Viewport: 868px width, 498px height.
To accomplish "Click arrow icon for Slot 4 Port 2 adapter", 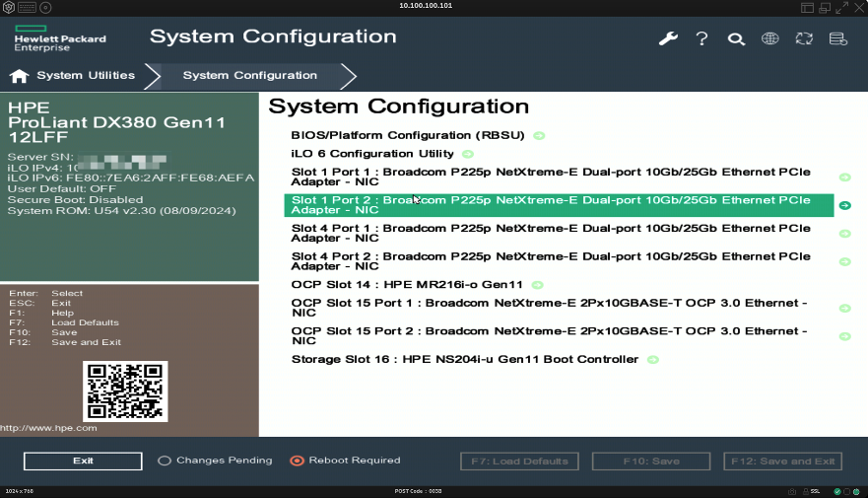I will tap(844, 261).
